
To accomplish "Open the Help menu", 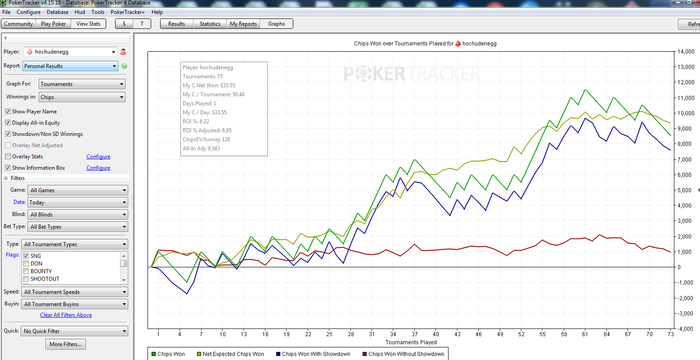I will 157,12.
